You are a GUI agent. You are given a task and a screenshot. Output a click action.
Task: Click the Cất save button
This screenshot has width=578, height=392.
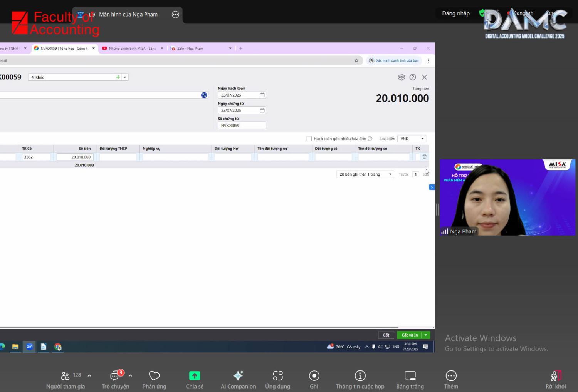[386, 335]
